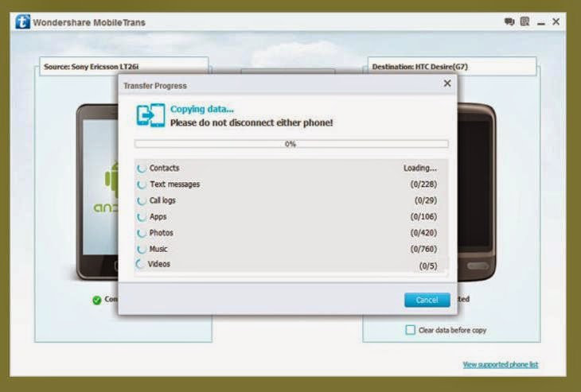
Task: Close the MobileTrans main window
Action: tap(556, 21)
